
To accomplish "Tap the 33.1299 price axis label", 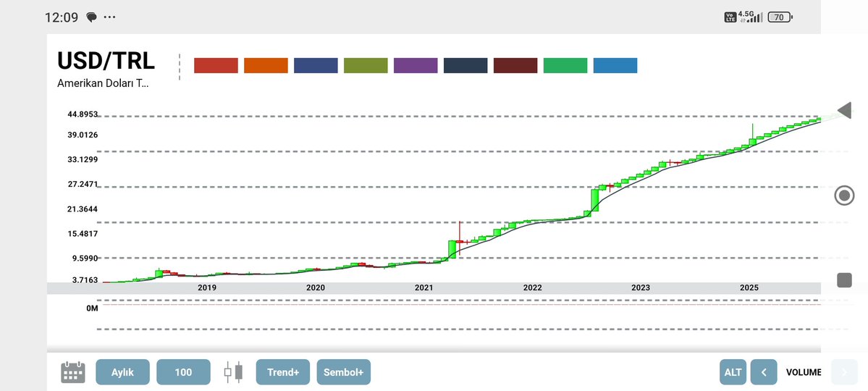I will coord(83,159).
